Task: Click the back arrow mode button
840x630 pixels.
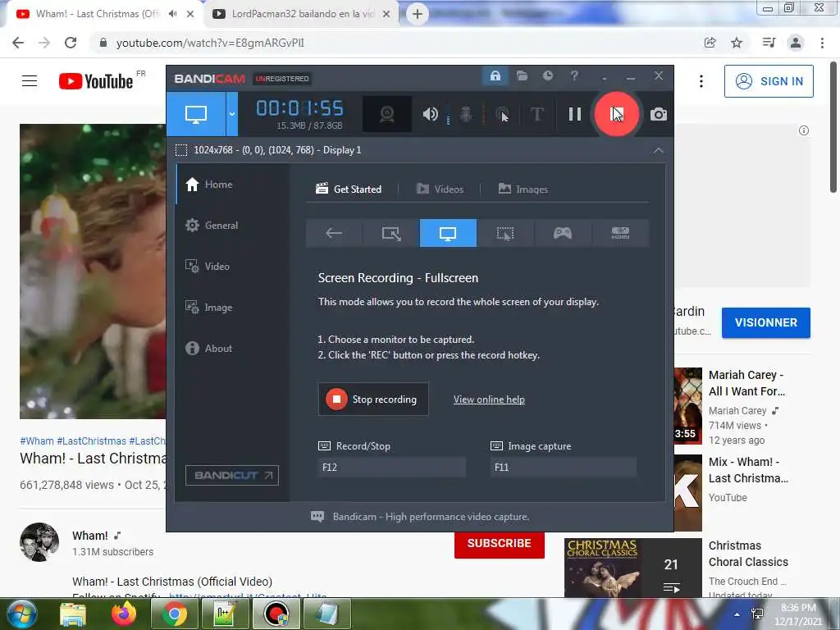Action: click(x=334, y=233)
